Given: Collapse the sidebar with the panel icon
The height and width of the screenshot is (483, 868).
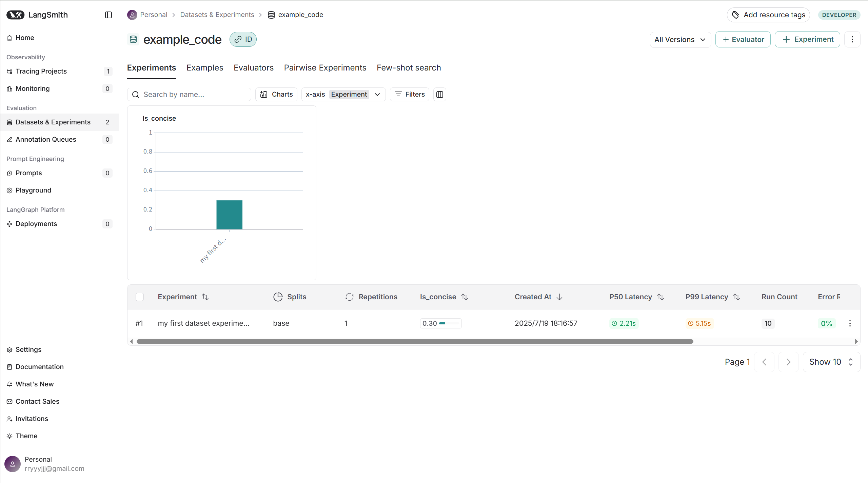Looking at the screenshot, I should [108, 15].
